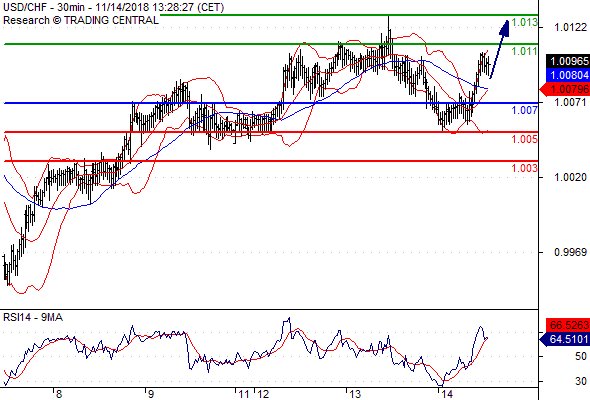The height and width of the screenshot is (400, 590).
Task: Click the red triangle pointer beside 1.00796
Action: (542, 90)
